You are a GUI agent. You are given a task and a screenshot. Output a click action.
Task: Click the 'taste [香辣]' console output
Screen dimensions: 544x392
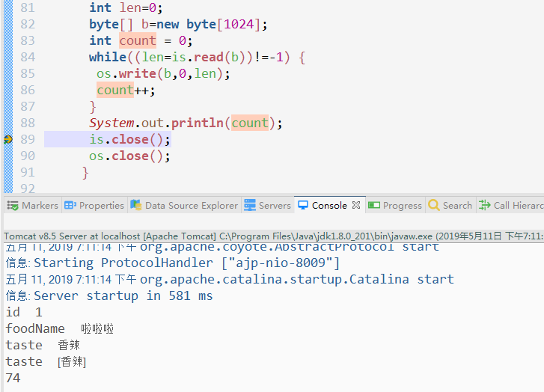(46, 362)
